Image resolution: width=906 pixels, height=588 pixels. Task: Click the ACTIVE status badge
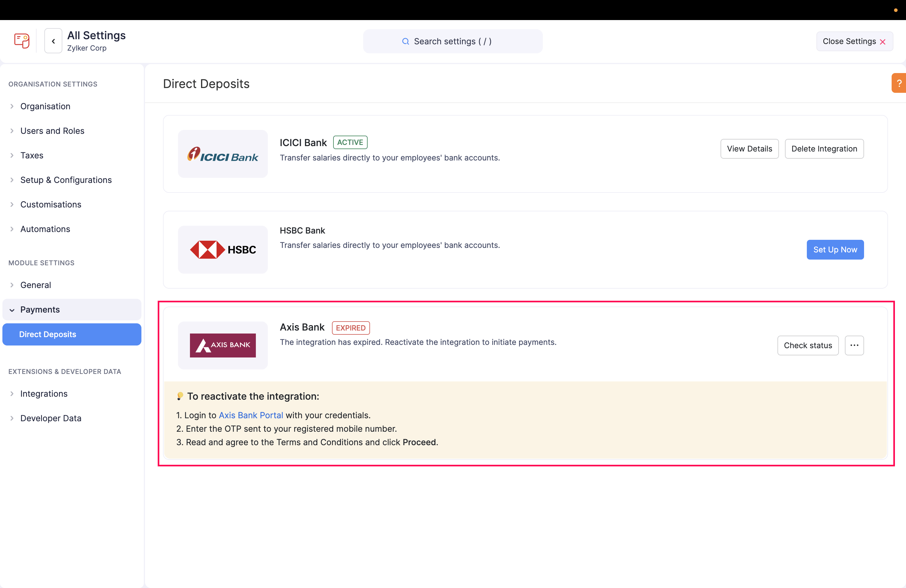coord(350,142)
